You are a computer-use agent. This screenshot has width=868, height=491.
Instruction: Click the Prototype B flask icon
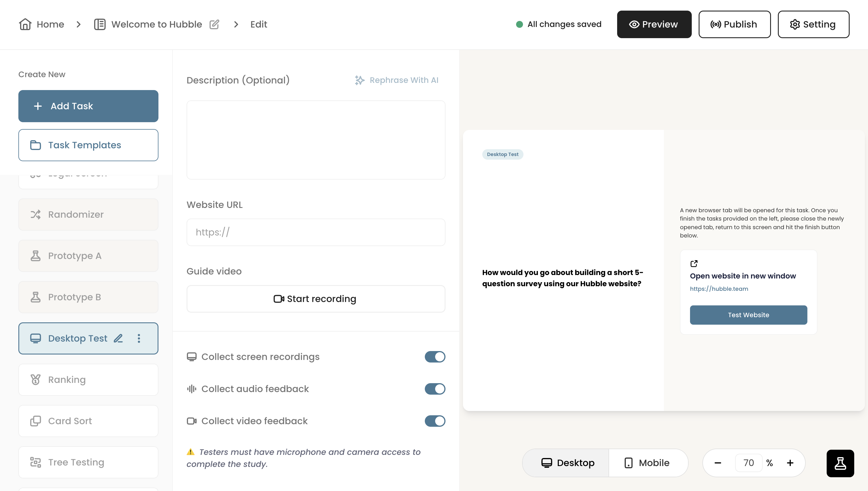(x=35, y=297)
